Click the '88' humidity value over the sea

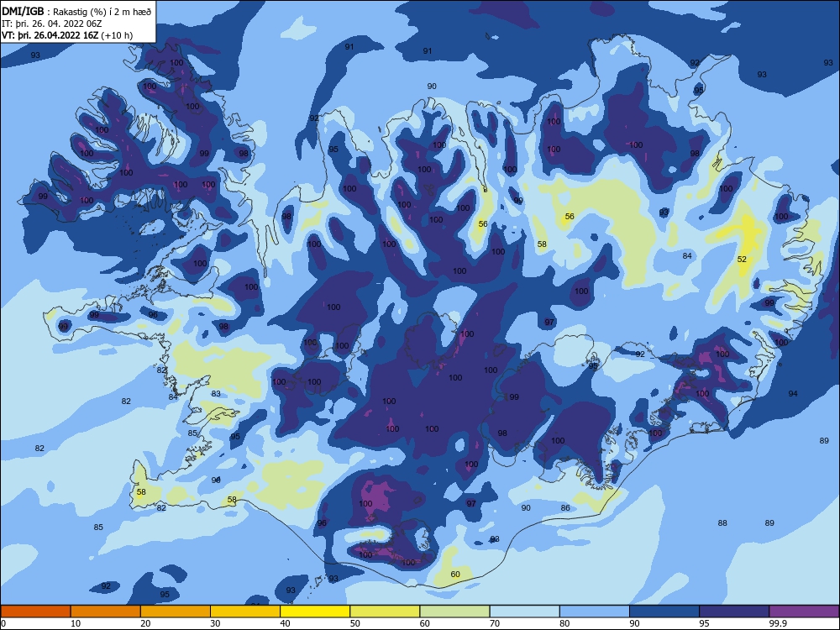(722, 522)
